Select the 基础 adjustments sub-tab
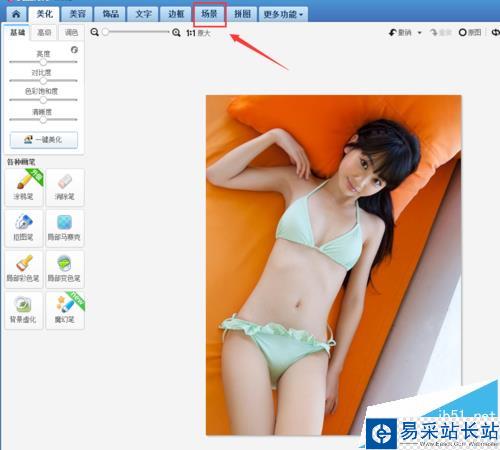 (17, 32)
